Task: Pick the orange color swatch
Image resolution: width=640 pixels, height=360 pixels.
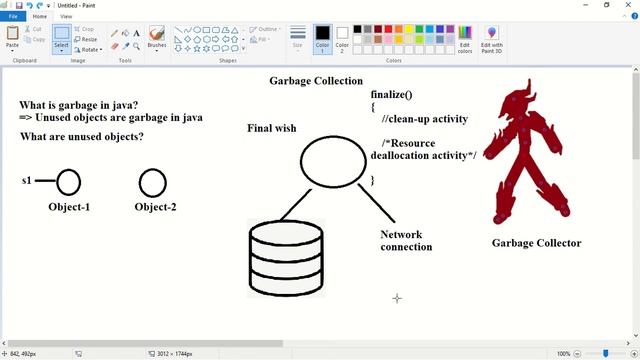Action: (398, 29)
